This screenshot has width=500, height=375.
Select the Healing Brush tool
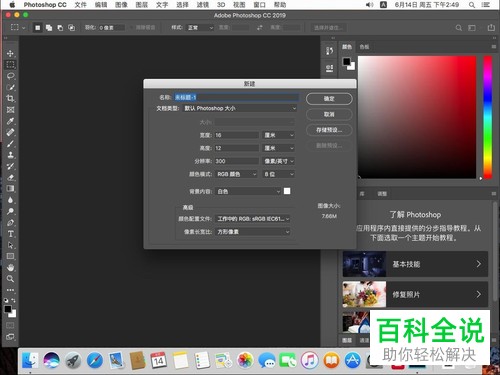tap(10, 132)
